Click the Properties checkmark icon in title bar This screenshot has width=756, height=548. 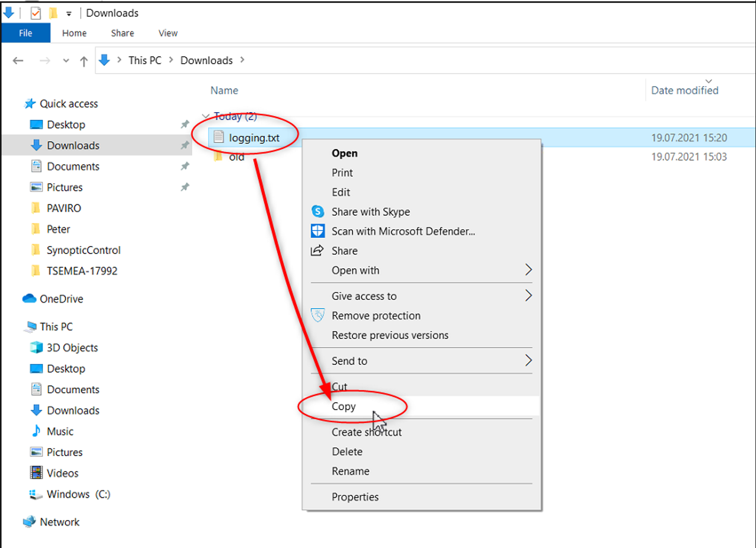[35, 13]
